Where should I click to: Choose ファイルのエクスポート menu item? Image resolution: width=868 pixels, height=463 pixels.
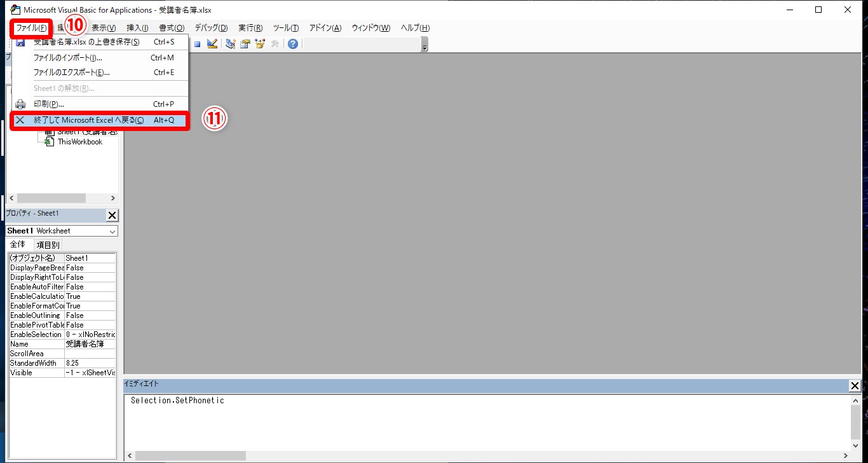pyautogui.click(x=100, y=73)
